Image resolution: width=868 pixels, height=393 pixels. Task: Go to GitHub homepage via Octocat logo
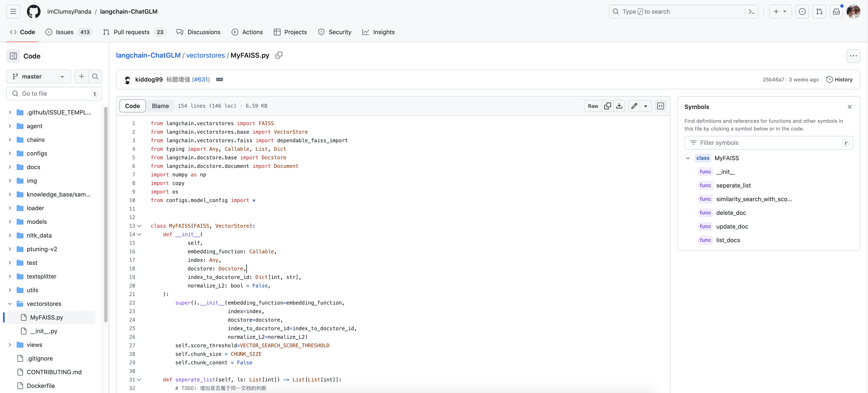[33, 12]
